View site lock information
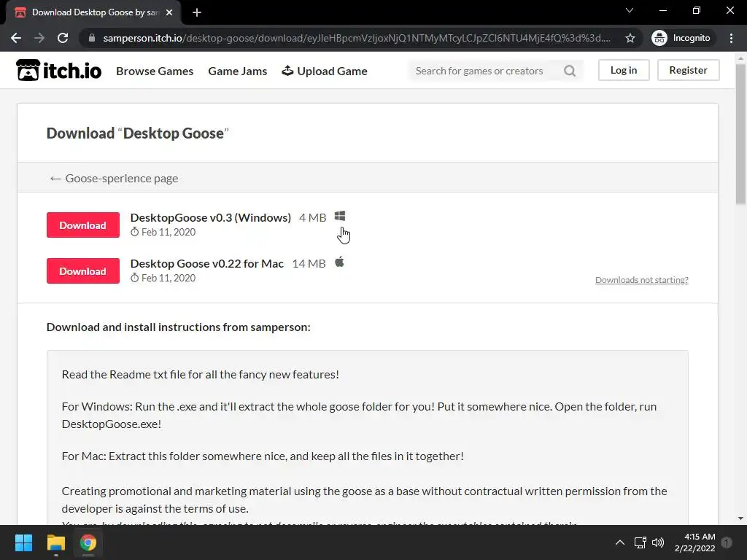747x560 pixels. click(92, 38)
